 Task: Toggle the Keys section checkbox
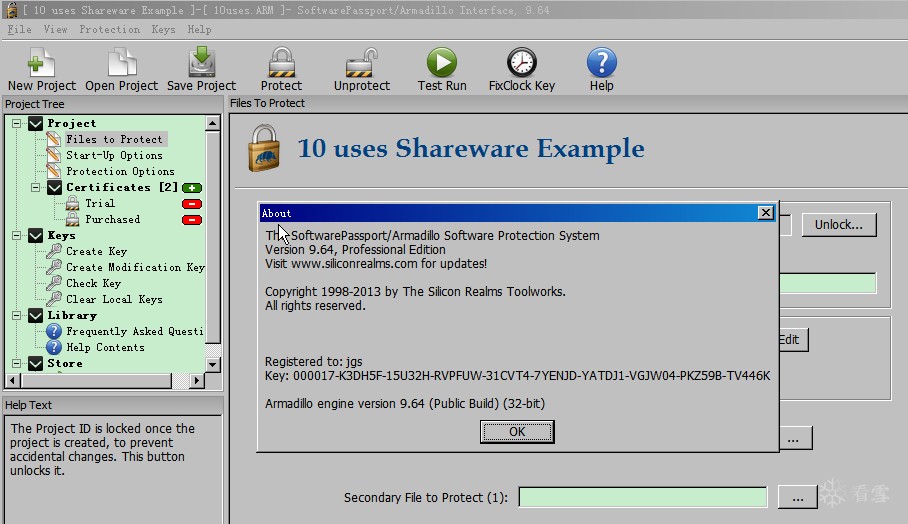coord(35,236)
